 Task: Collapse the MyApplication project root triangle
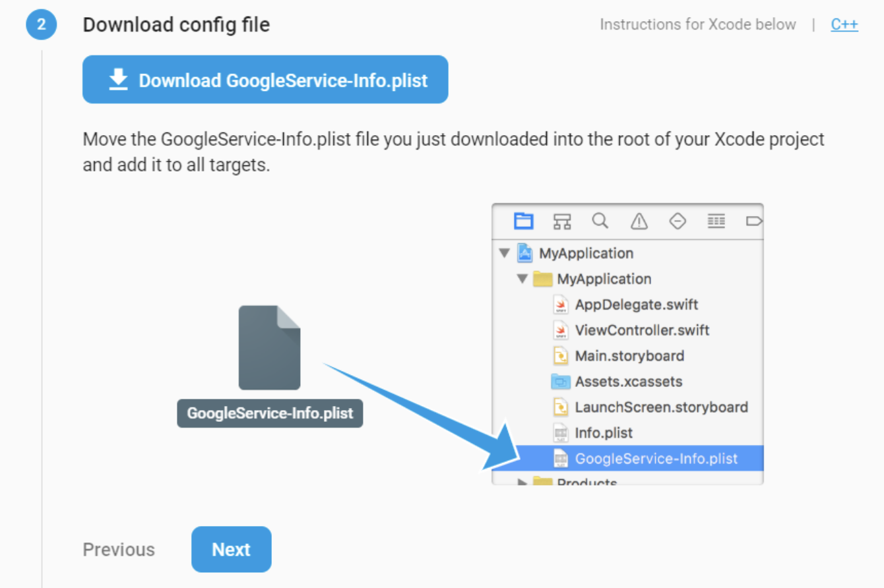(505, 253)
